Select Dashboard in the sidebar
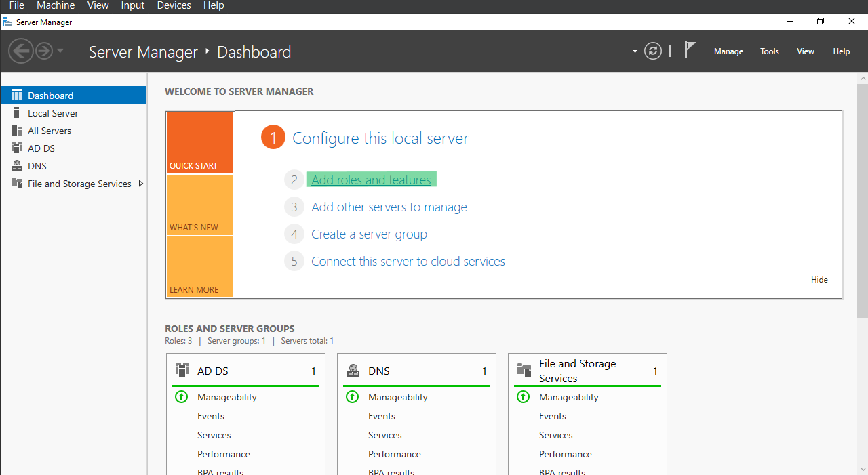Screen dimensions: 868x475 pyautogui.click(x=73, y=96)
